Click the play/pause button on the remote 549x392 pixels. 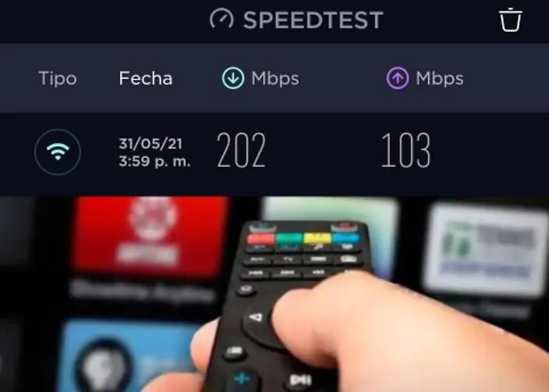tap(300, 379)
